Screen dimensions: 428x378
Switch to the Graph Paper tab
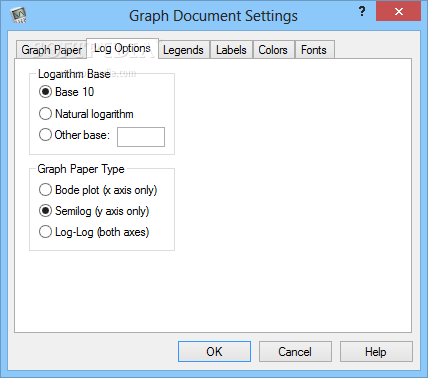[x=51, y=50]
